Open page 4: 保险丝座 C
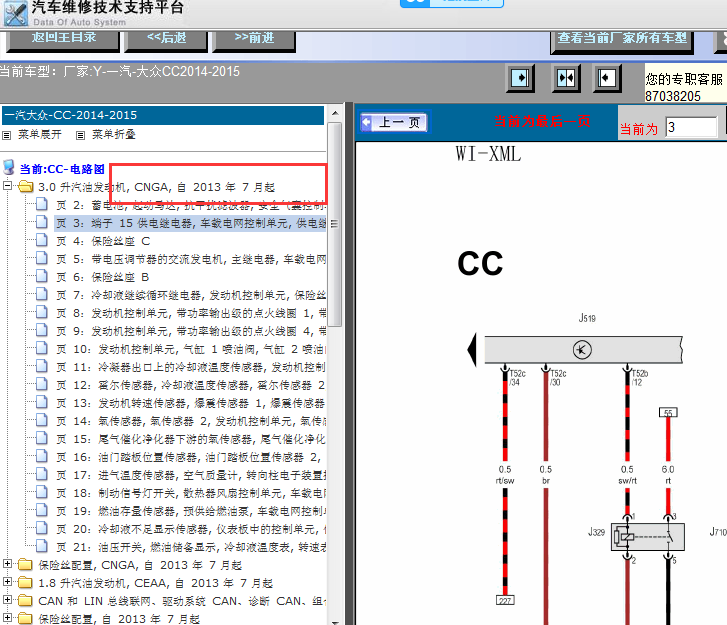727x625 pixels. click(103, 241)
